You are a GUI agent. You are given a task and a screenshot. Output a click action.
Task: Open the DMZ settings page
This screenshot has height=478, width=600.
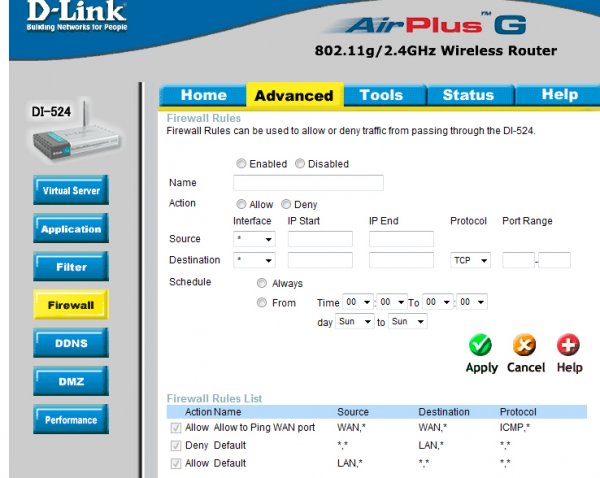pos(71,381)
